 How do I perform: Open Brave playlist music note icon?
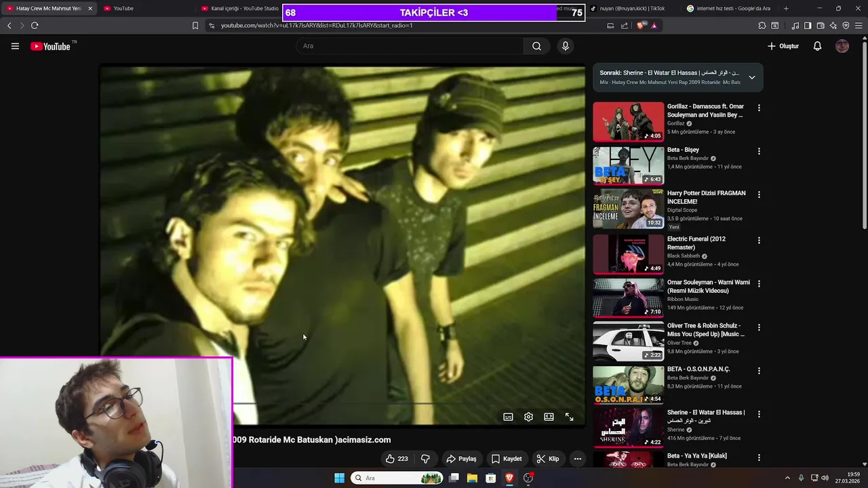click(x=795, y=26)
